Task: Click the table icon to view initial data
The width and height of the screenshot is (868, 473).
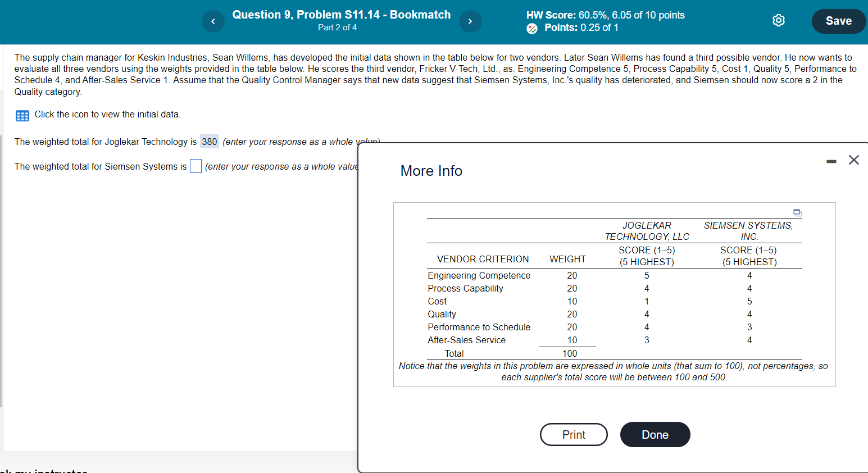Action: pyautogui.click(x=22, y=115)
